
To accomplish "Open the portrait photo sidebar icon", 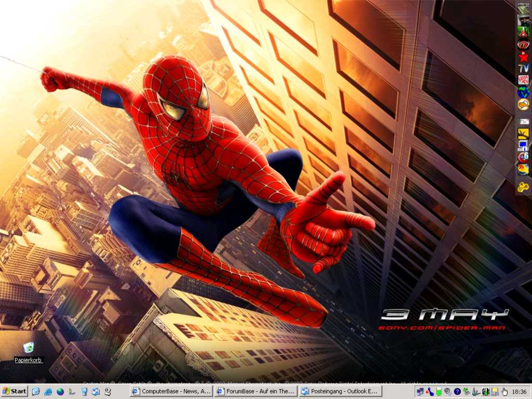I will coord(523,20).
